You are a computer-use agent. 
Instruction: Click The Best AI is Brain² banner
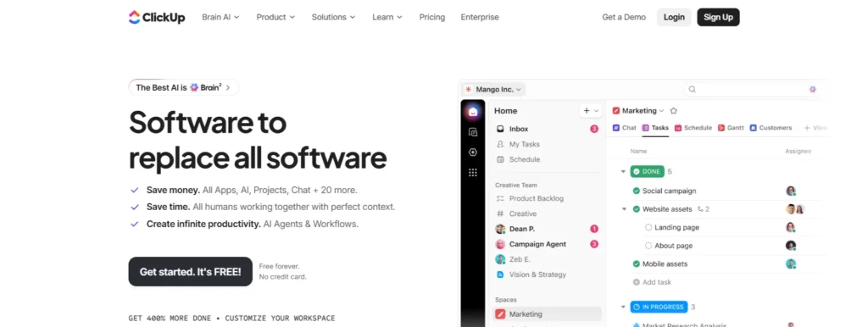(184, 87)
